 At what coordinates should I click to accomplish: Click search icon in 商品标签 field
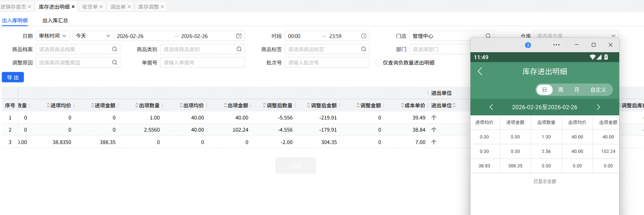[x=364, y=49]
